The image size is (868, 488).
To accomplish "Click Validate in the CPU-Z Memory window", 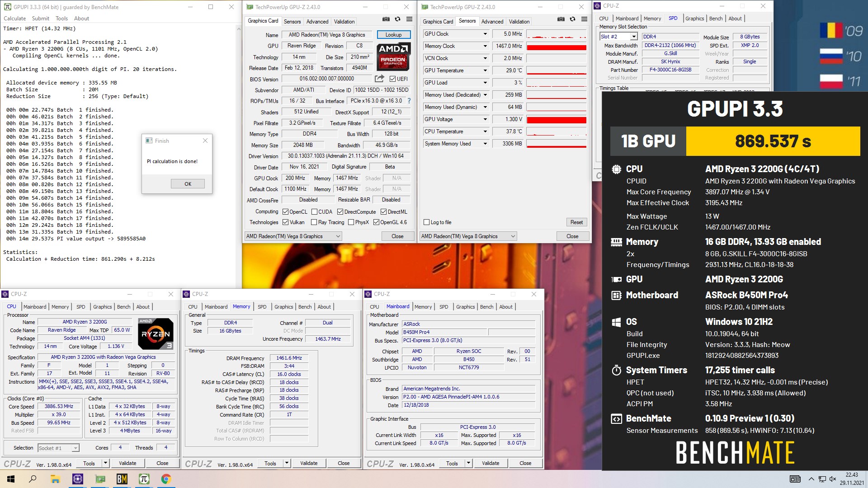I will [309, 463].
